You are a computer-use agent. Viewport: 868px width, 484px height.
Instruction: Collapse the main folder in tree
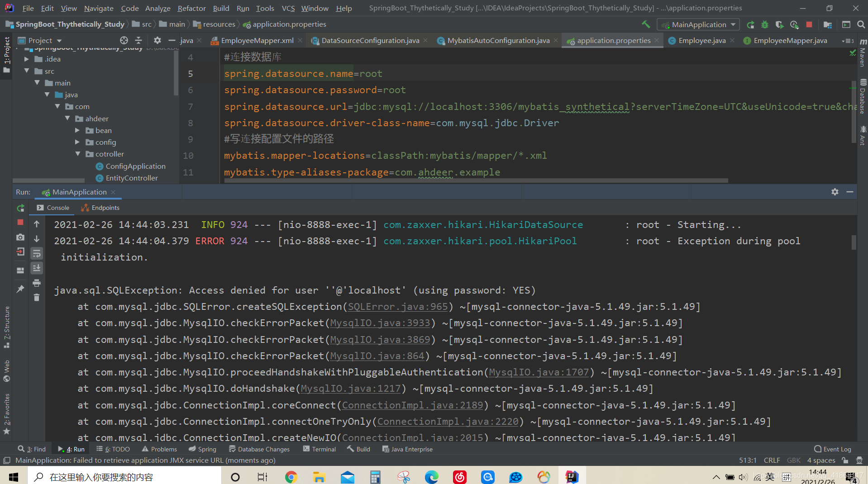click(37, 83)
